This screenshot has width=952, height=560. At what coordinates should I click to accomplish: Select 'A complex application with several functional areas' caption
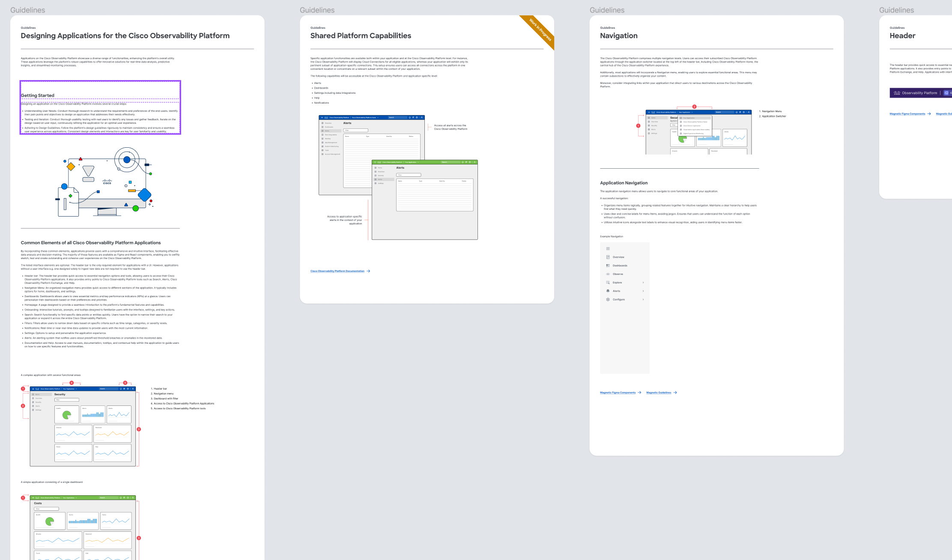click(x=51, y=375)
